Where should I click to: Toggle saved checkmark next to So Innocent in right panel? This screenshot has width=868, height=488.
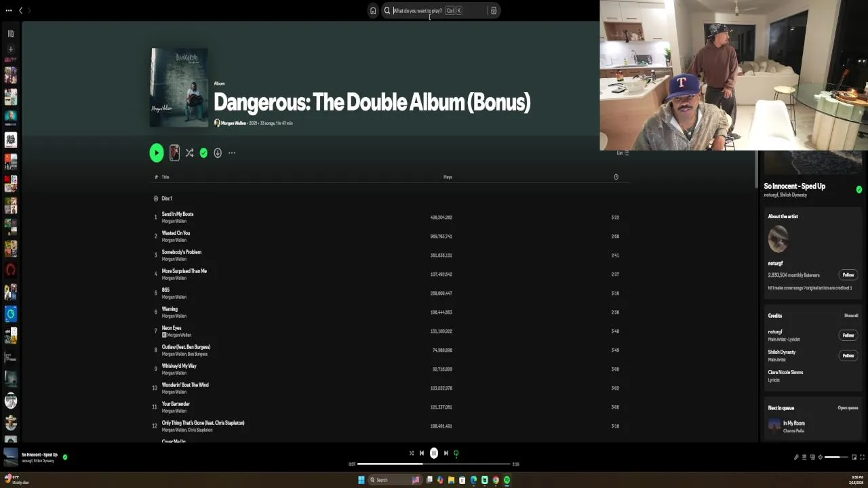(859, 190)
